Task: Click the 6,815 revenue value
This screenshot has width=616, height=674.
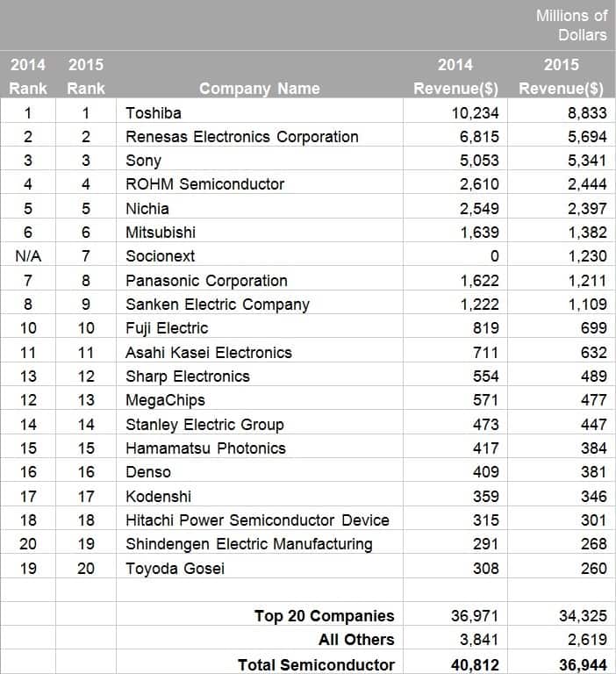Action: (x=479, y=137)
